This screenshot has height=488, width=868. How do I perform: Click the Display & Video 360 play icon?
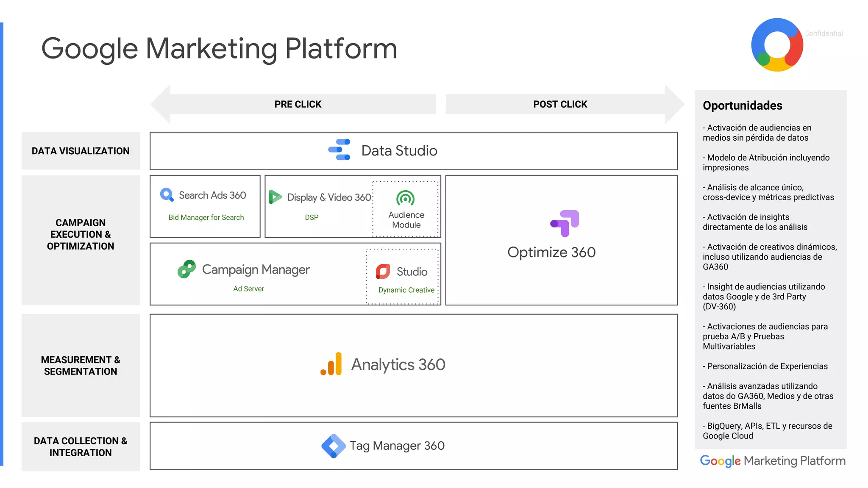[x=275, y=197]
